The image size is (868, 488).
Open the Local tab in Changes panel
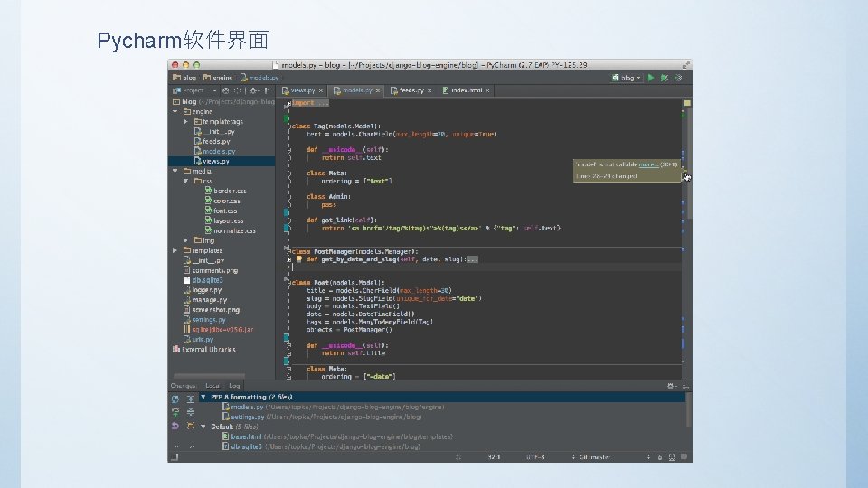tap(212, 386)
